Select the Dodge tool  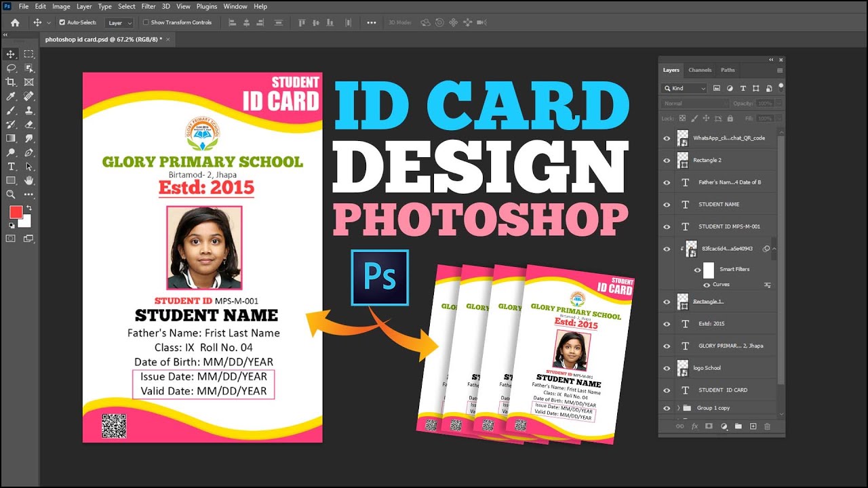11,152
